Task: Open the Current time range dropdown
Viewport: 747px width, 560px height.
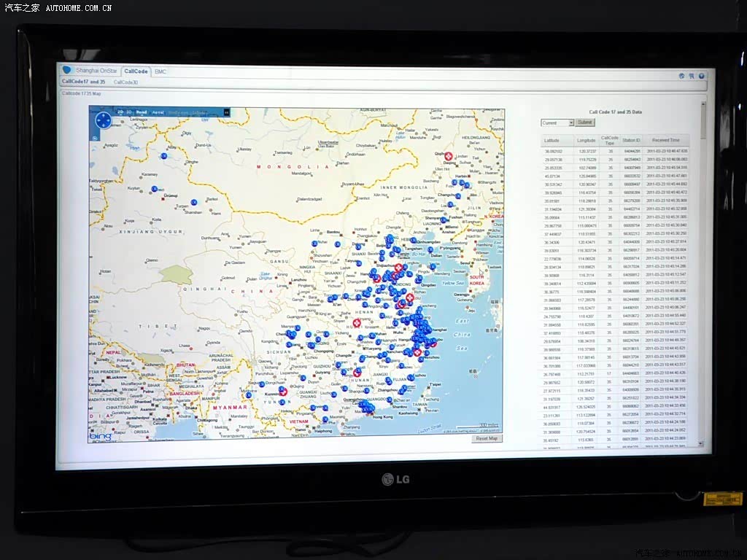Action: point(557,122)
